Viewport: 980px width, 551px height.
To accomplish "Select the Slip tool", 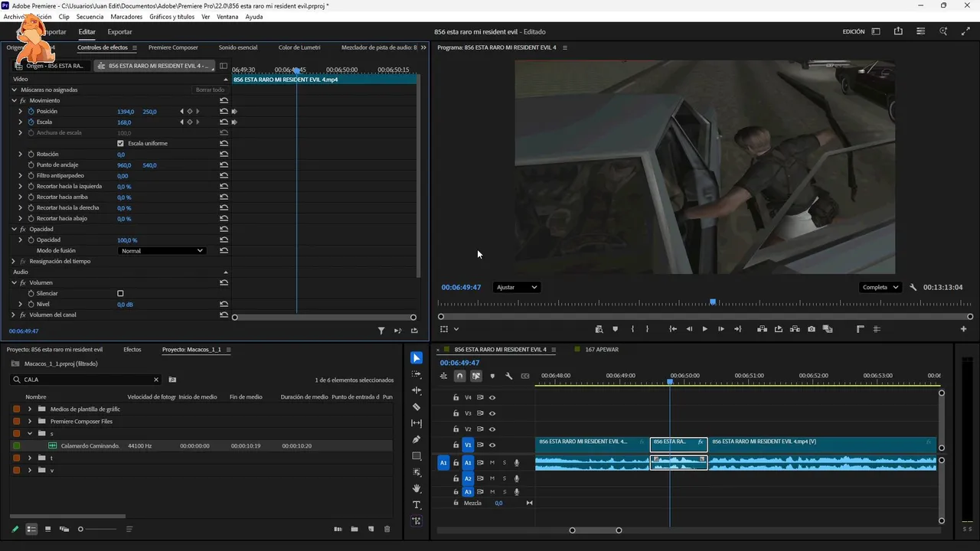I will coord(416,423).
